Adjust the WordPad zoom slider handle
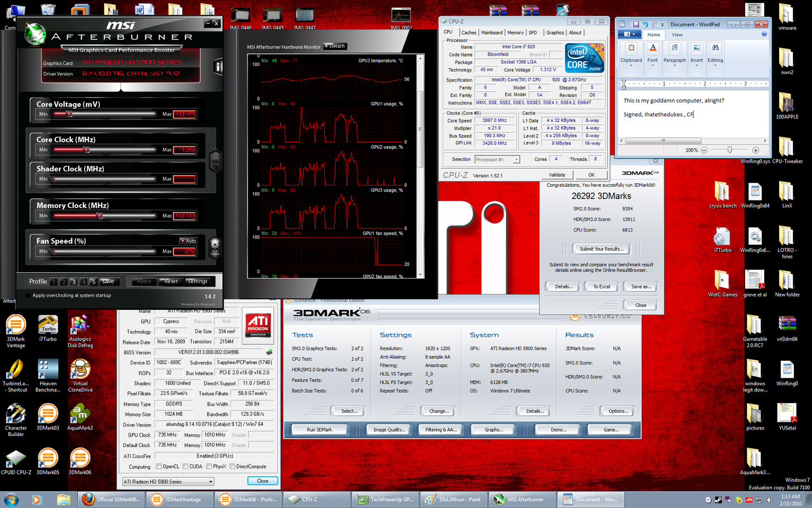Image resolution: width=812 pixels, height=508 pixels. click(x=730, y=150)
